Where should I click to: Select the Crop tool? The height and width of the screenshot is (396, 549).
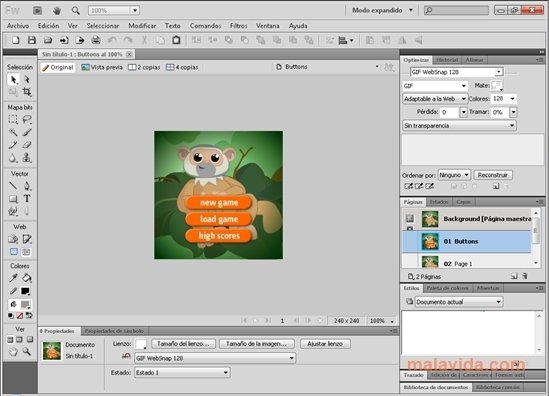coord(27,92)
